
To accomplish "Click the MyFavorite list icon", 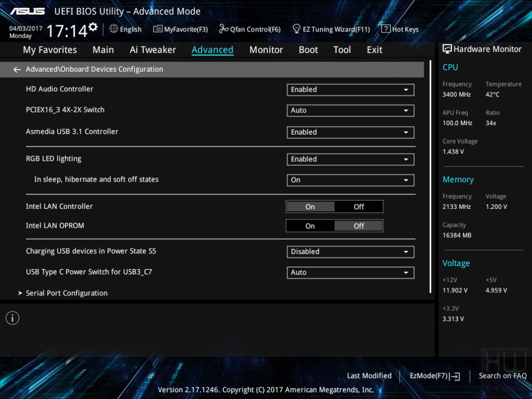I will (158, 29).
